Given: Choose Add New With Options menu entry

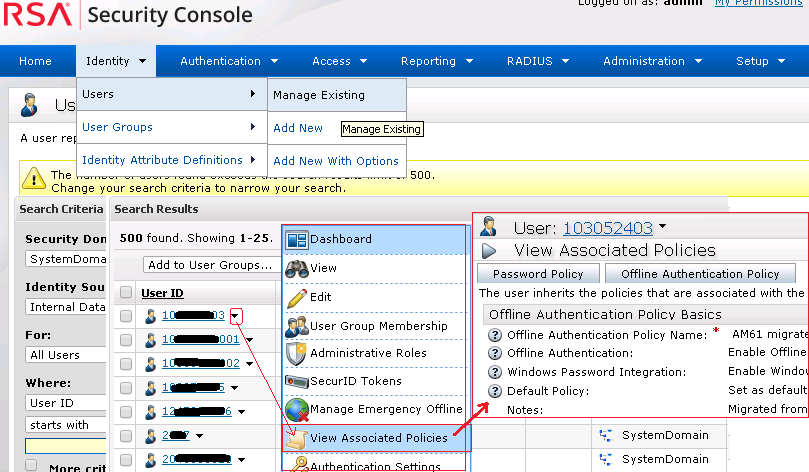Looking at the screenshot, I should [336, 161].
